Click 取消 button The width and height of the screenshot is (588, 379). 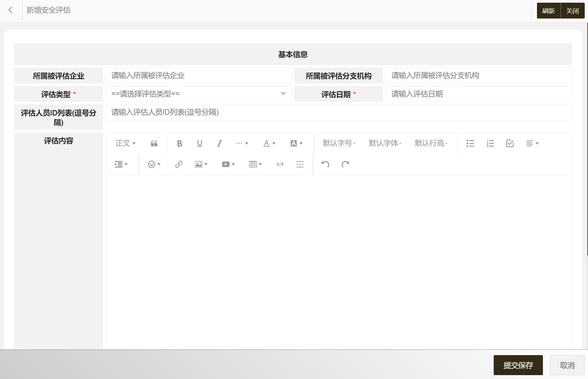pos(567,365)
